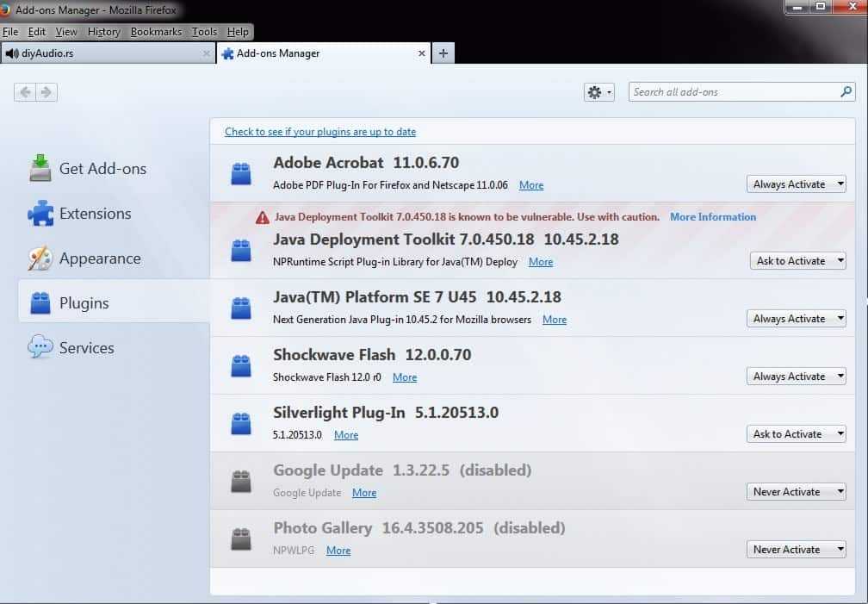
Task: Go back with the back arrow button
Action: [25, 92]
